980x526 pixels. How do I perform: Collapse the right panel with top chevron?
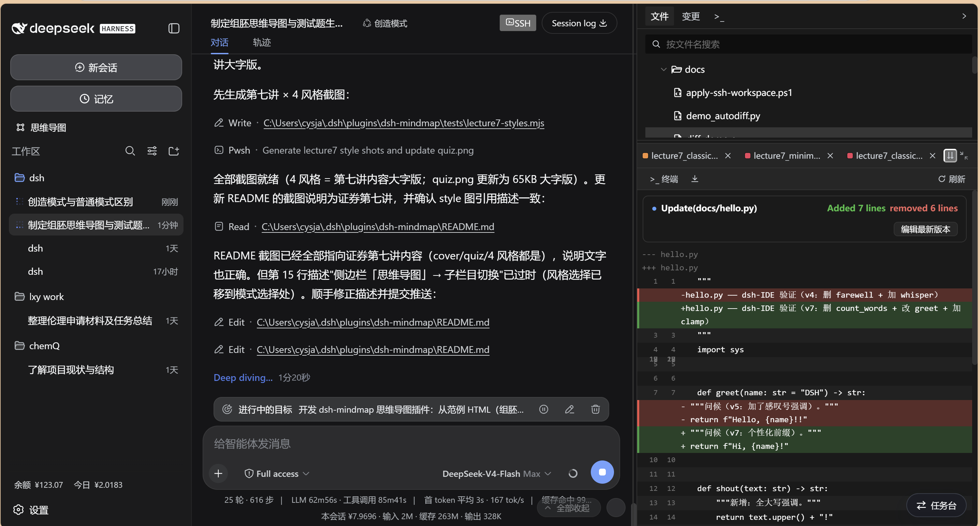click(x=964, y=16)
